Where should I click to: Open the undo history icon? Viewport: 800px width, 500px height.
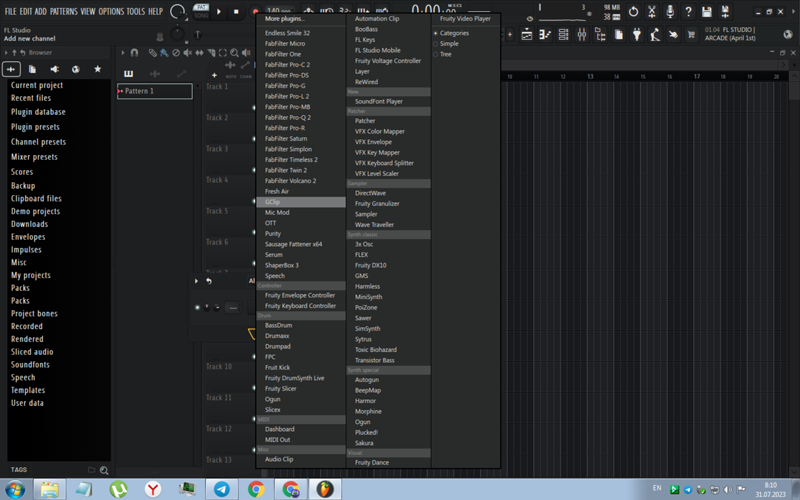click(x=633, y=12)
